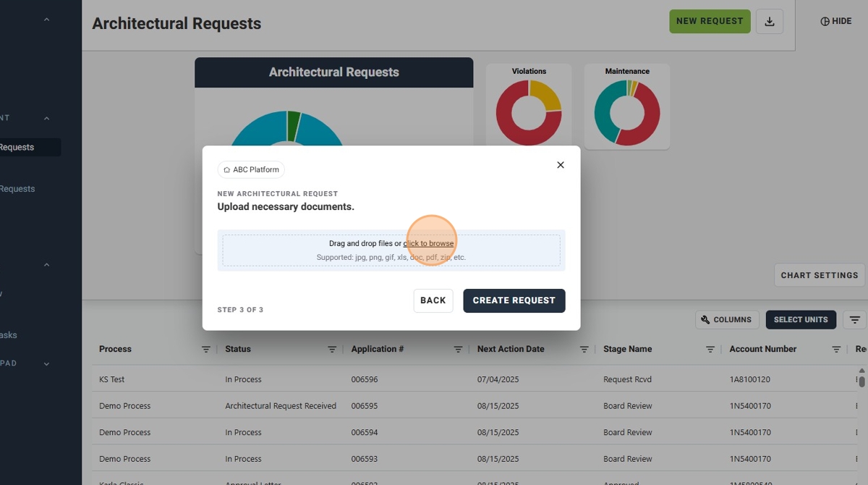Go back to the previous step

pyautogui.click(x=433, y=300)
